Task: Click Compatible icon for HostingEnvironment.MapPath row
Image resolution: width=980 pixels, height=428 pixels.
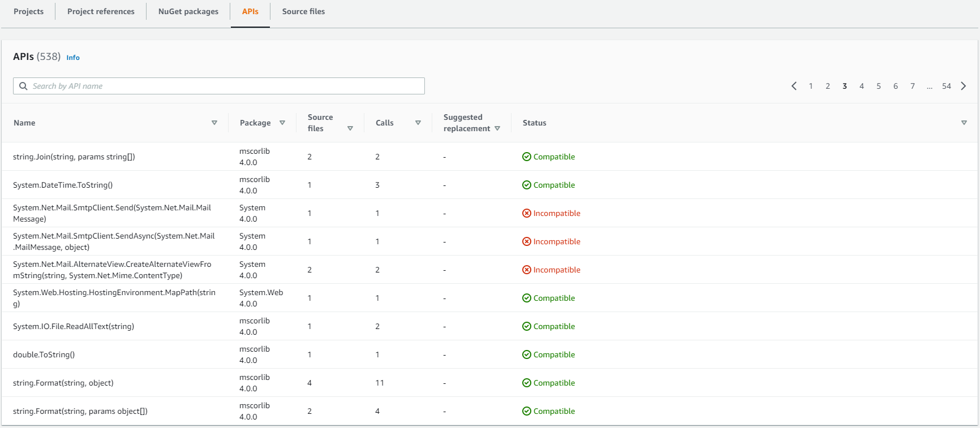Action: coord(527,298)
